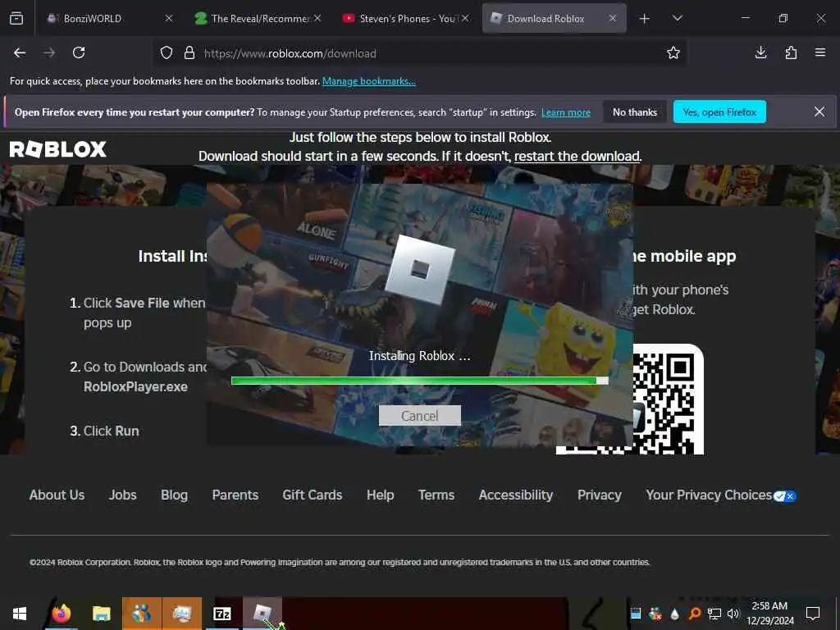Bookmark this page with the star icon
The height and width of the screenshot is (630, 840).
673,52
